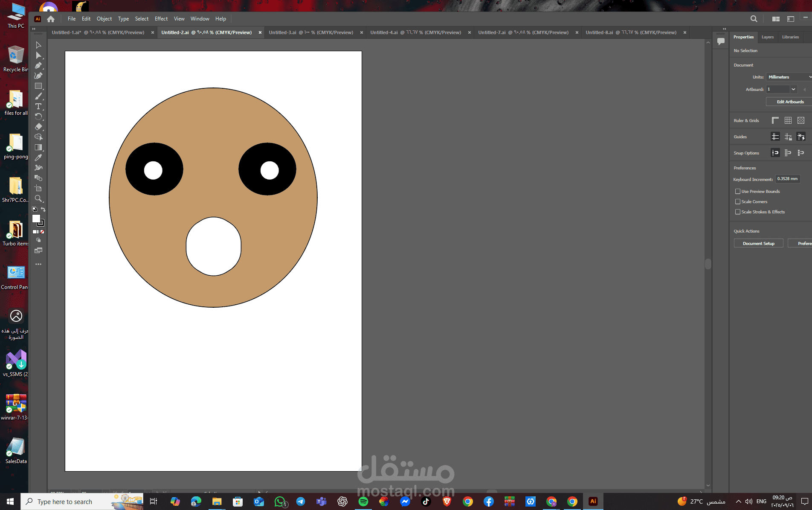
Task: Choose the Rectangle tool
Action: [38, 86]
